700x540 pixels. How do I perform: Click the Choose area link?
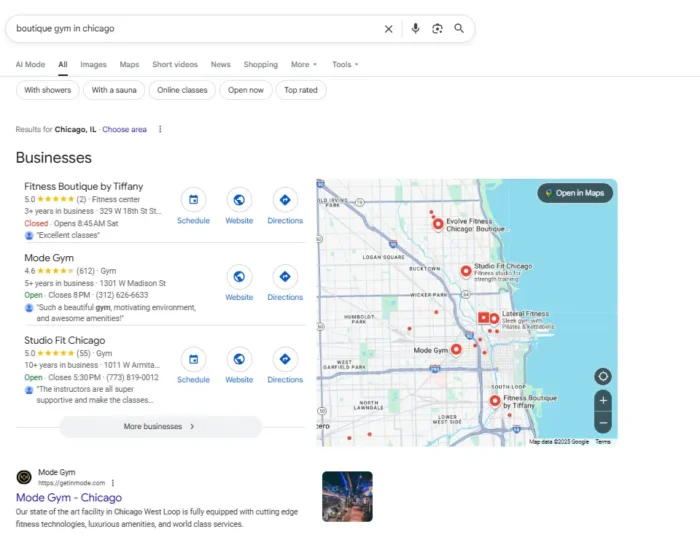[x=124, y=129]
